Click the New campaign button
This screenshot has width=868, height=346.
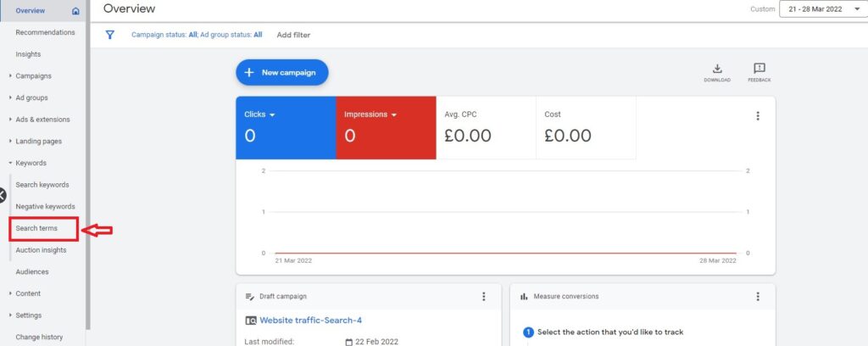282,73
